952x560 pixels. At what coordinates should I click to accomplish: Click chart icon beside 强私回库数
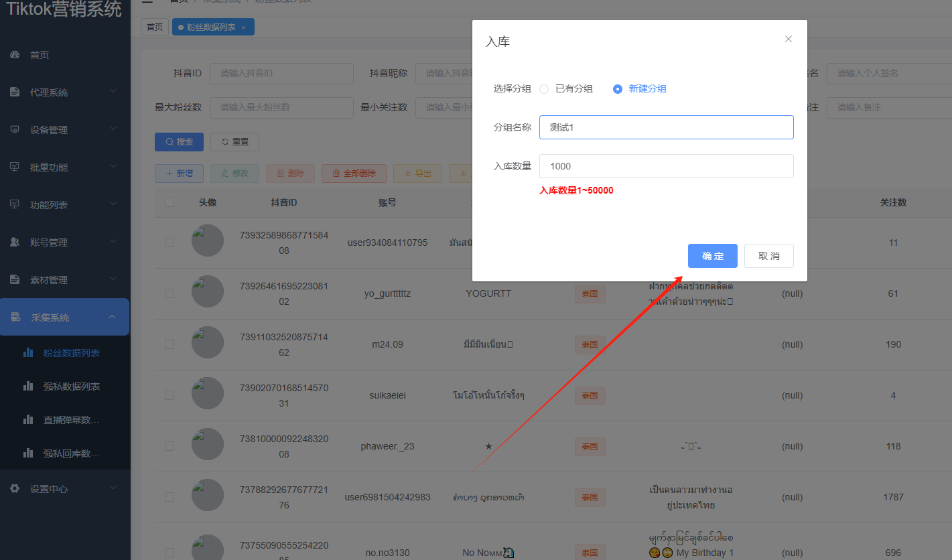click(28, 453)
